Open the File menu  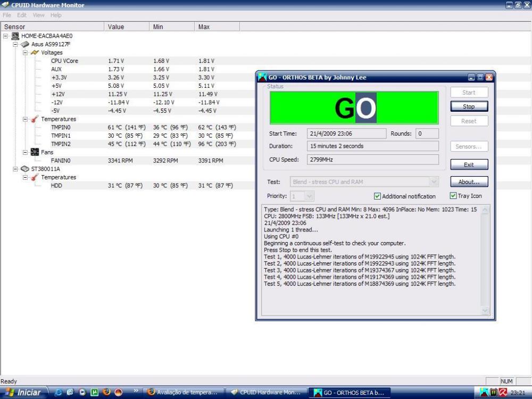pyautogui.click(x=7, y=15)
